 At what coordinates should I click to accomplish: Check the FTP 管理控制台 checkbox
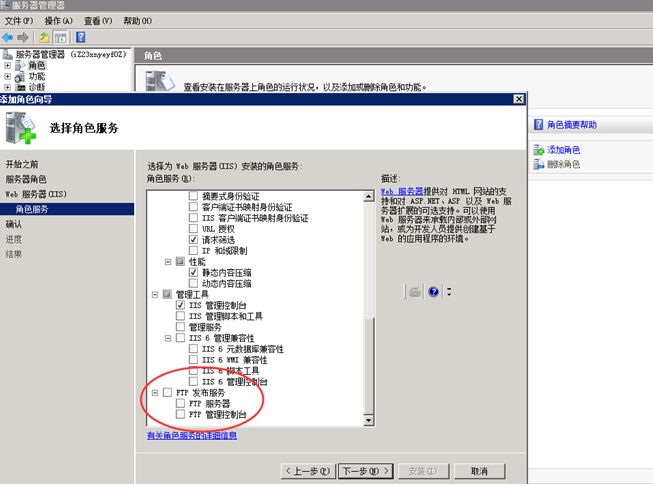(181, 415)
